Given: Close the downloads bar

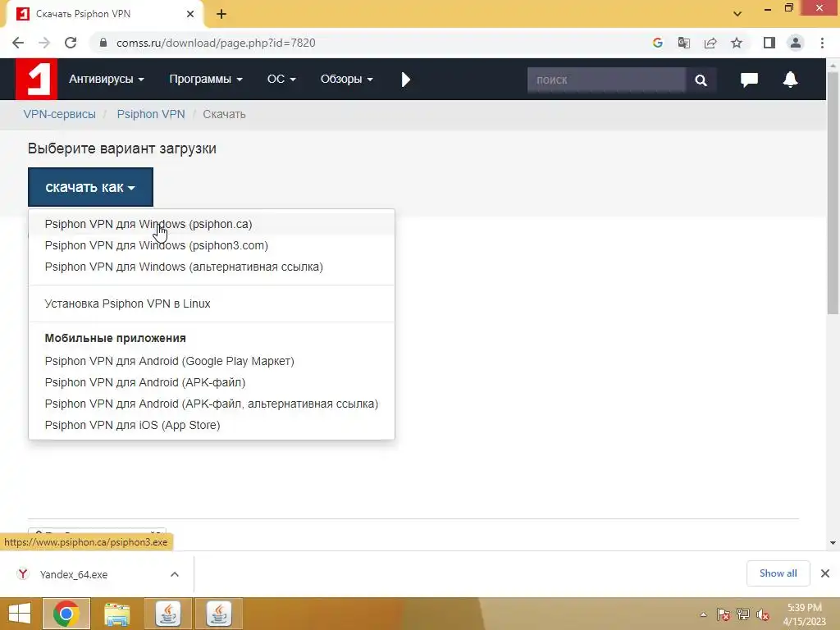Looking at the screenshot, I should pos(825,573).
